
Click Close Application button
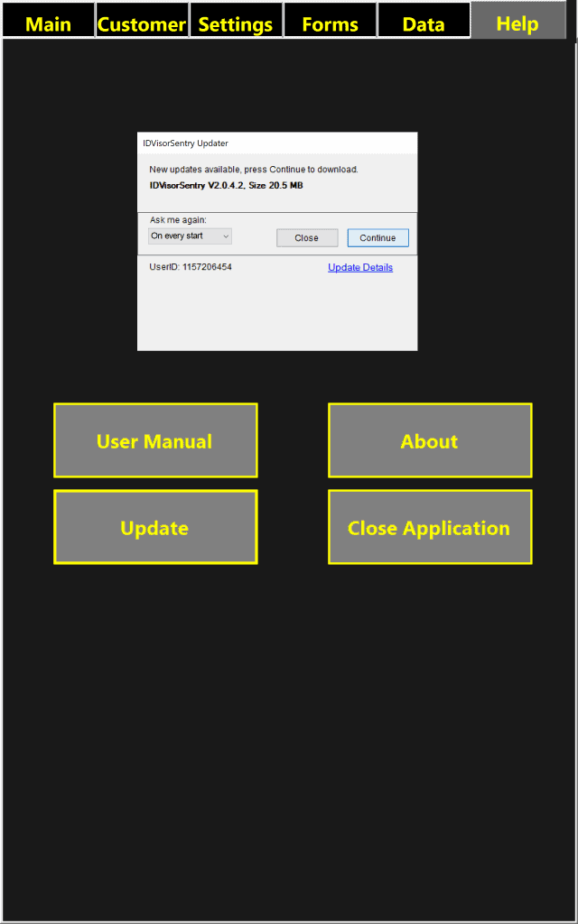[430, 527]
